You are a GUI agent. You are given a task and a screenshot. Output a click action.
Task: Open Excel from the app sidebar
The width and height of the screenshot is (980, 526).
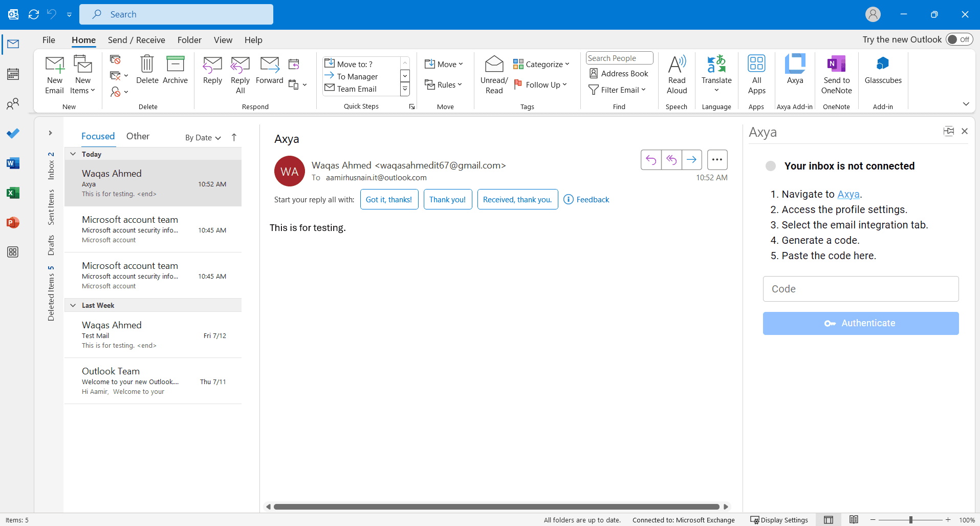[13, 193]
